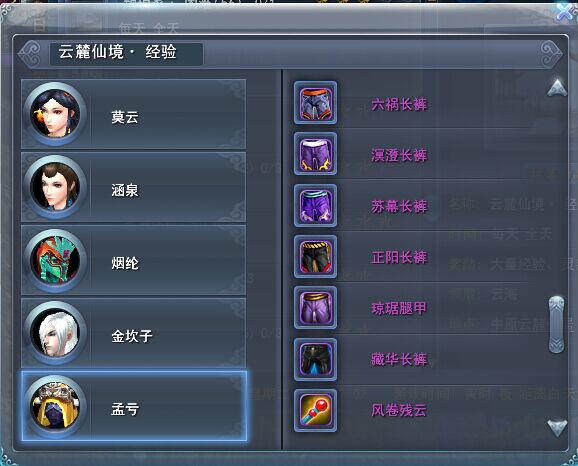Select the 溟澄长裤 purple pants icon
This screenshot has height=466, width=578.
tap(315, 154)
